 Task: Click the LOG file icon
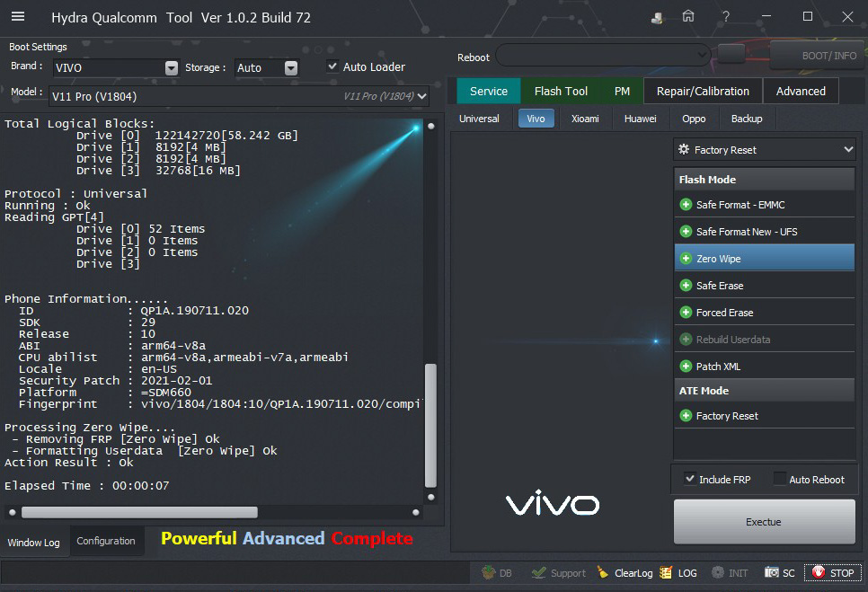coord(666,572)
